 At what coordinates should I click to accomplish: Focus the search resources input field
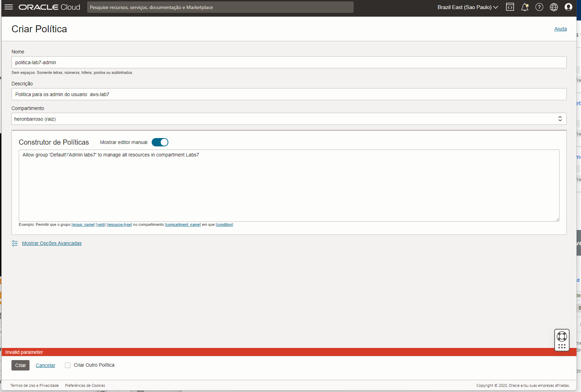(x=220, y=7)
